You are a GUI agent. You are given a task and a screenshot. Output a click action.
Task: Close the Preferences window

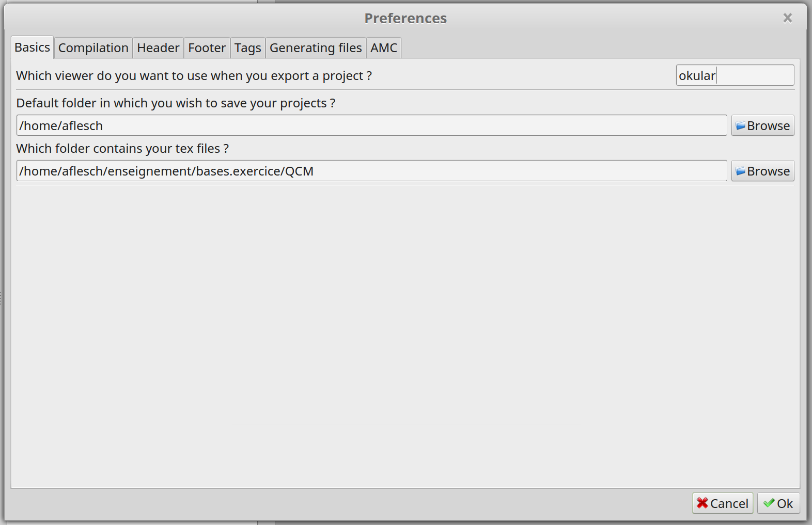[787, 18]
